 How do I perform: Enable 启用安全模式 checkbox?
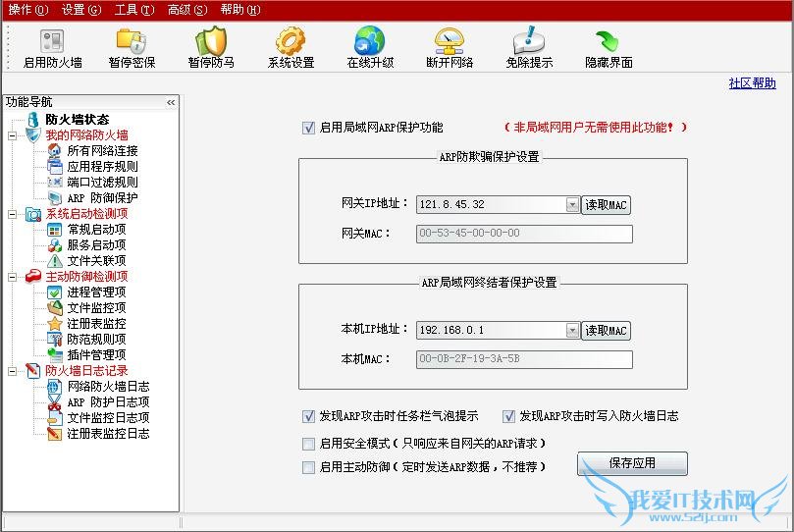pos(308,444)
